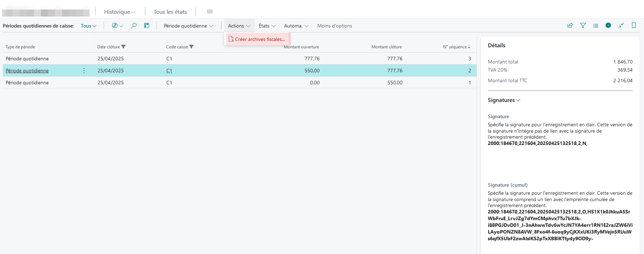The image size is (644, 254).
Task: Click the share page icon
Action: 570,25
